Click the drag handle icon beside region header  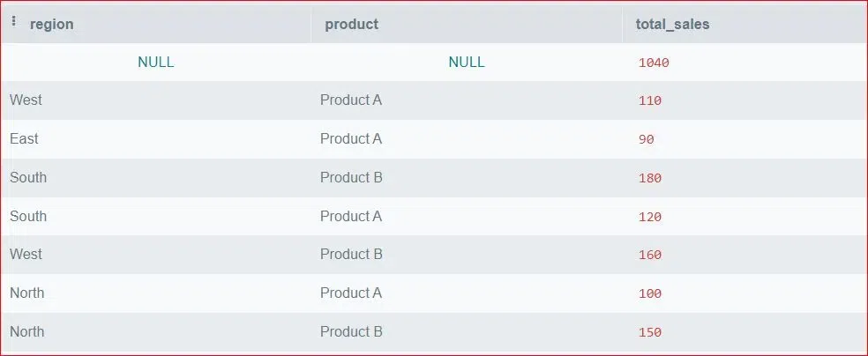tap(13, 23)
